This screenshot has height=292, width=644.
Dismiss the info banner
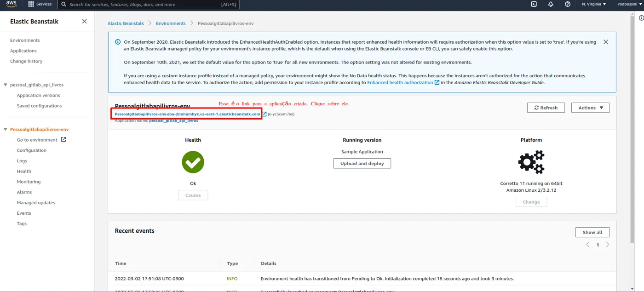click(x=606, y=42)
